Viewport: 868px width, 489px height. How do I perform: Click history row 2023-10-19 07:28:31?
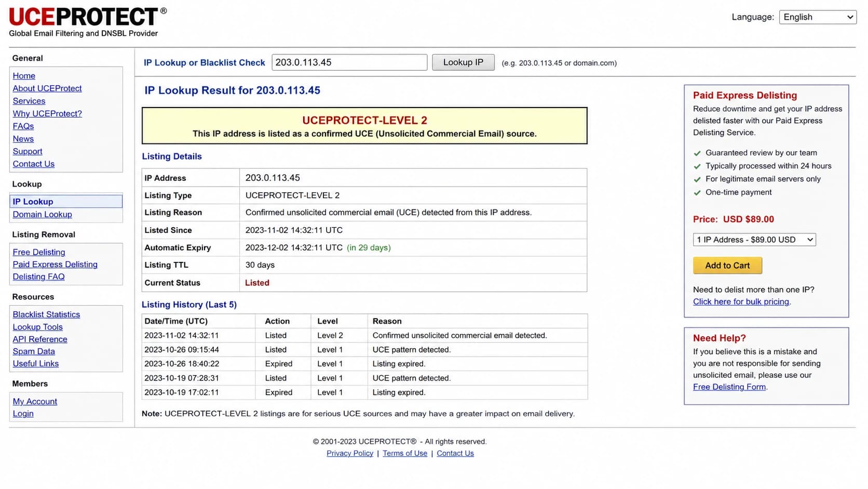[x=364, y=378]
